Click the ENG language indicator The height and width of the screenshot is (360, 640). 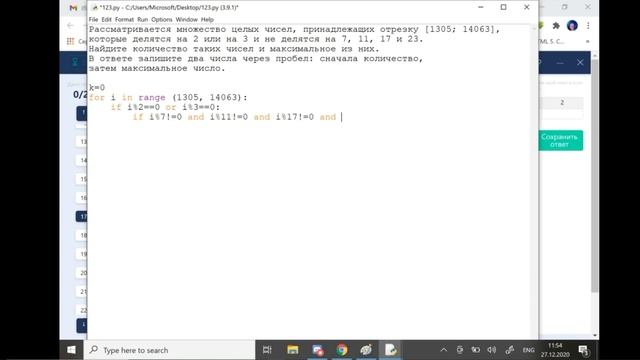pos(528,350)
